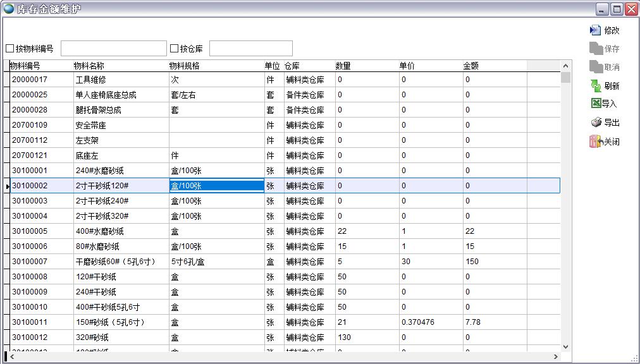Select the row for material 30100005
The image size is (640, 364).
tap(30, 231)
